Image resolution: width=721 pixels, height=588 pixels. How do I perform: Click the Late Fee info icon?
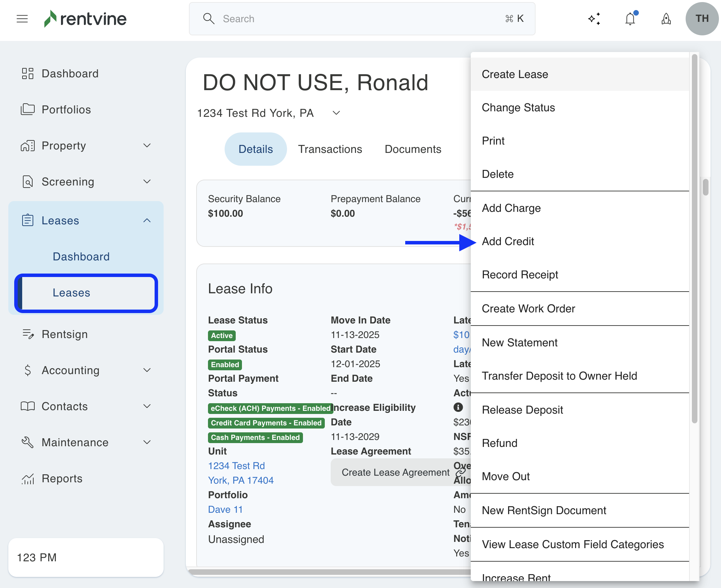tap(458, 407)
